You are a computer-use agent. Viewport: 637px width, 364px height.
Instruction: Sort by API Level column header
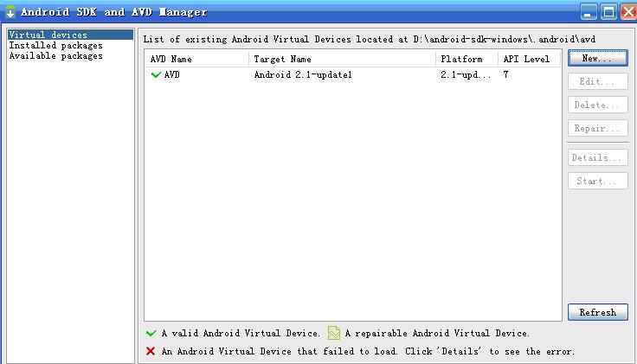tap(529, 60)
